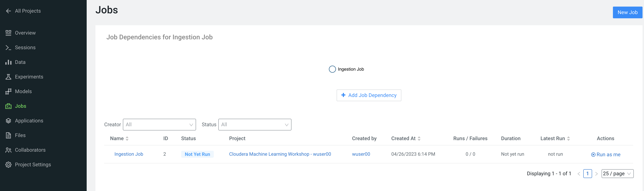Click the Experiments flask icon
Viewport: 644px width, 191px height.
(8, 77)
